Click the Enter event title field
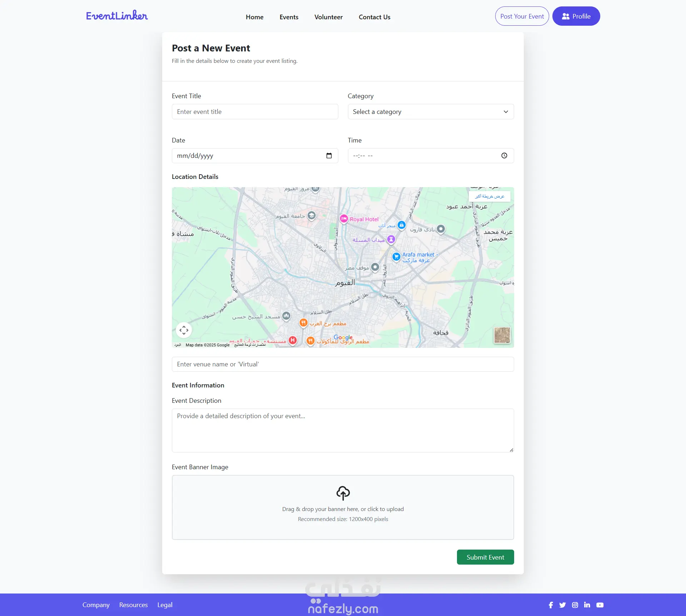The image size is (686, 616). (255, 112)
